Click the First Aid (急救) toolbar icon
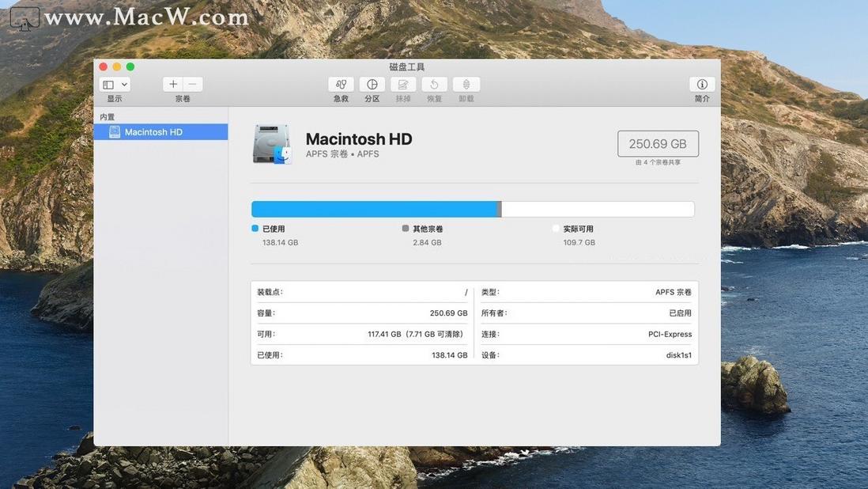The image size is (868, 489). (341, 84)
